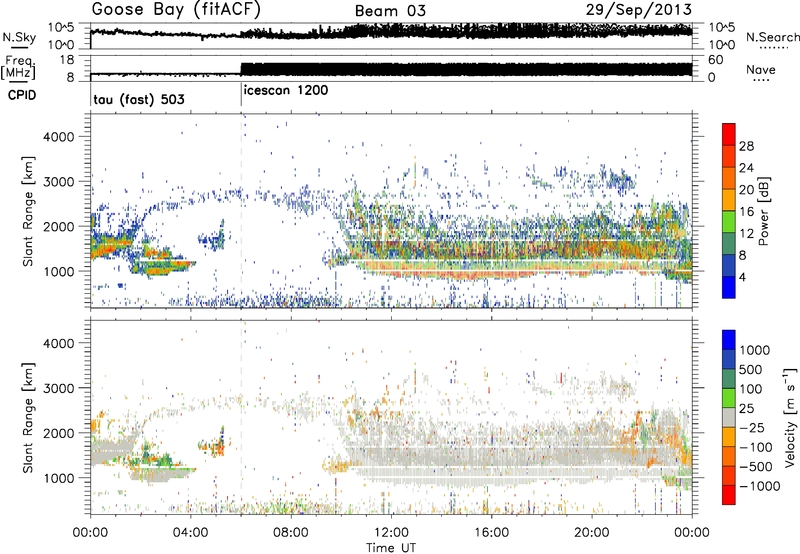Viewport: 800px width, 554px height.
Task: Click the Nave legend label
Action: (761, 69)
